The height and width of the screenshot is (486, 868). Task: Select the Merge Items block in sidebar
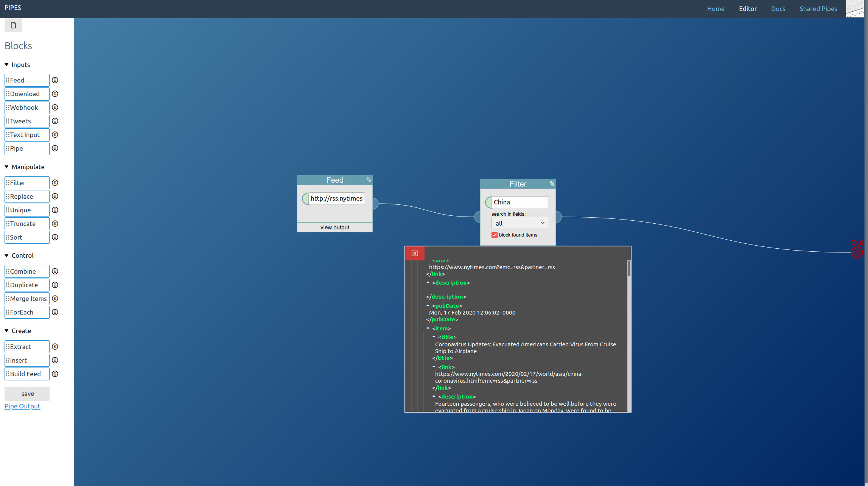[x=27, y=299]
